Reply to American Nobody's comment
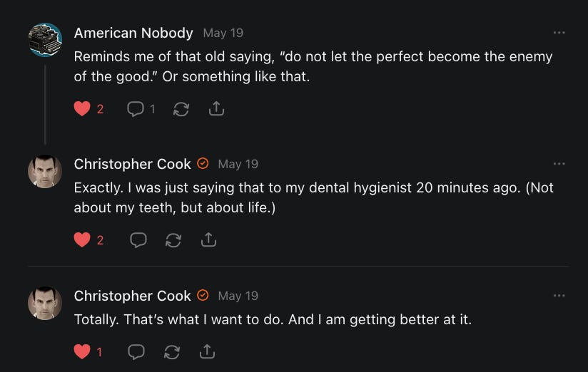Viewport: 588px width, 372px height. point(136,109)
